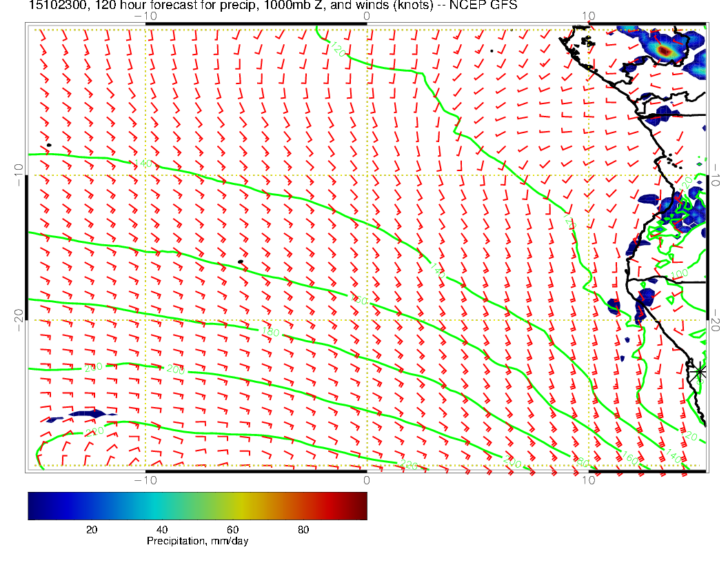The width and height of the screenshot is (728, 563).
Task: Click the "120" contour label near the top edge
Action: 337,49
